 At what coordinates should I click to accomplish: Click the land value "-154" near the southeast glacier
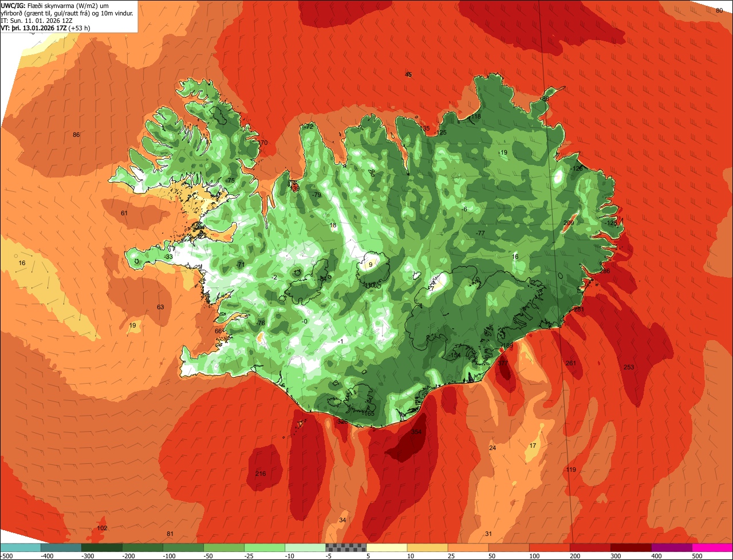coord(455,355)
